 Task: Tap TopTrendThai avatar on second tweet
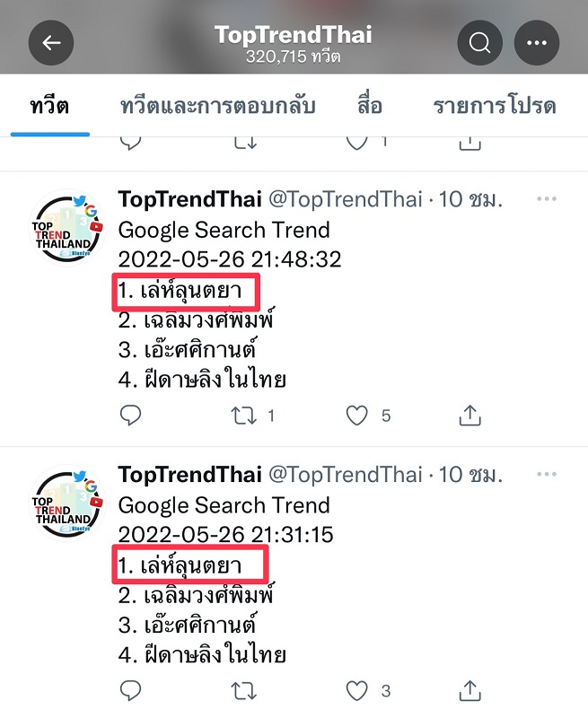pyautogui.click(x=68, y=504)
